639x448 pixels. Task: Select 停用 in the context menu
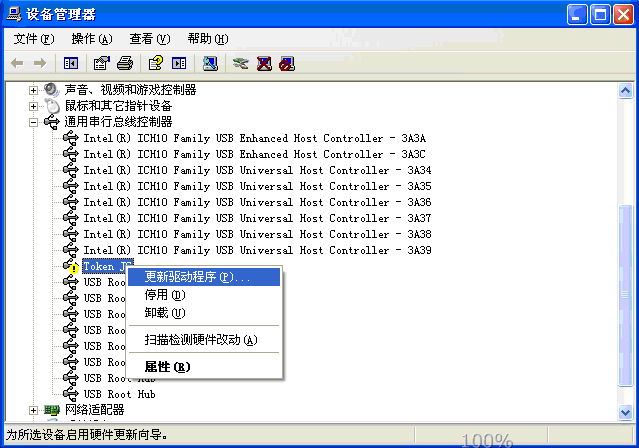pos(165,295)
